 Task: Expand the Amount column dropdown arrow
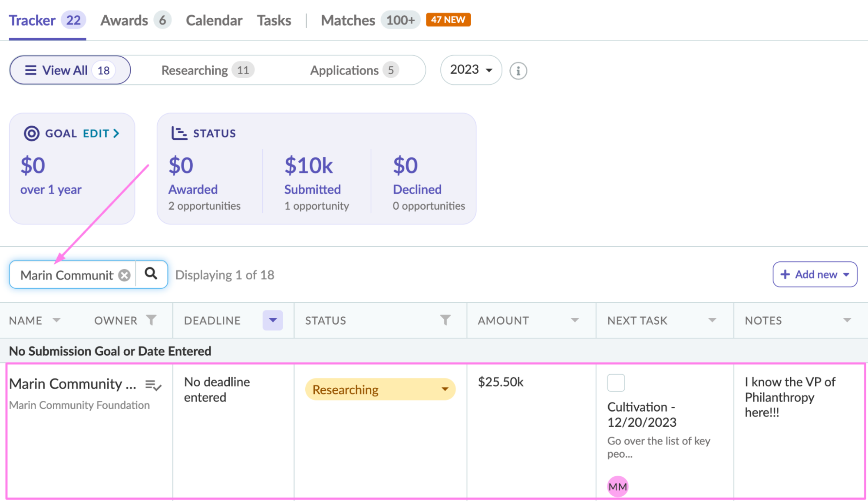(x=575, y=320)
